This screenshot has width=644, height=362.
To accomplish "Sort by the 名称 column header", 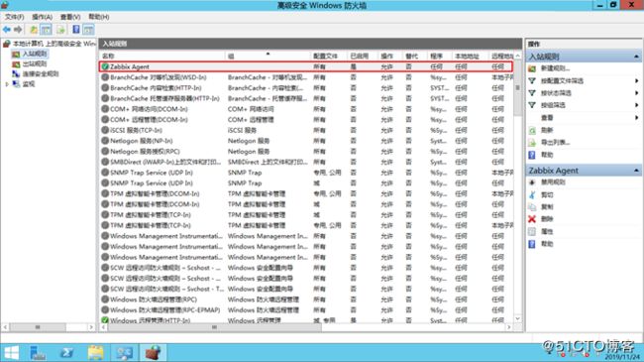I will pyautogui.click(x=162, y=56).
